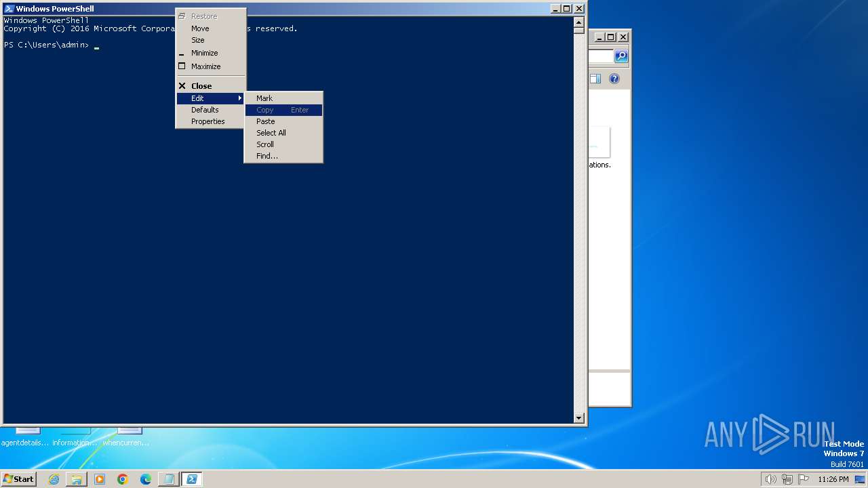868x488 pixels.
Task: Maximize the PowerShell window
Action: 567,9
